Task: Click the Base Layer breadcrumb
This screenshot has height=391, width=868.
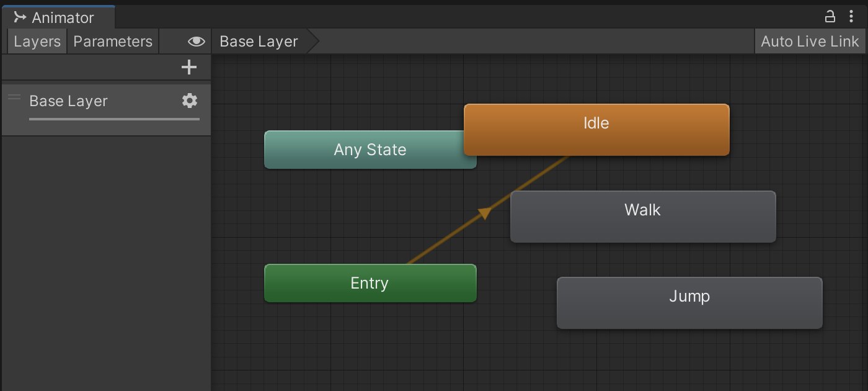Action: point(259,42)
